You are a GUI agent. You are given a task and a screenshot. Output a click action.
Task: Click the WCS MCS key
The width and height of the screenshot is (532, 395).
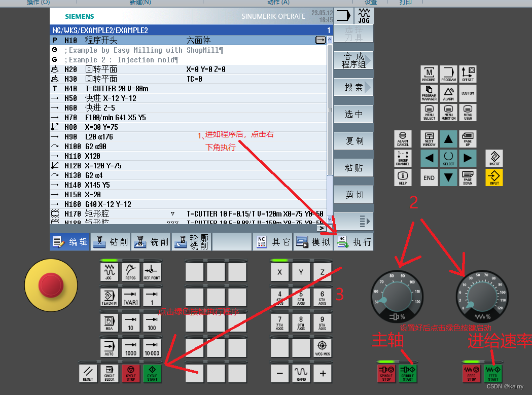323,348
